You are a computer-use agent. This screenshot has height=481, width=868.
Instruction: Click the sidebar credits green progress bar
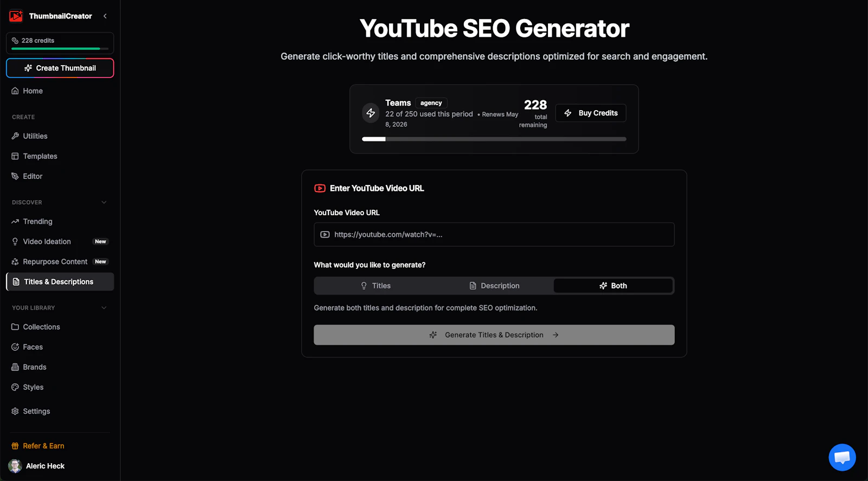pyautogui.click(x=60, y=49)
